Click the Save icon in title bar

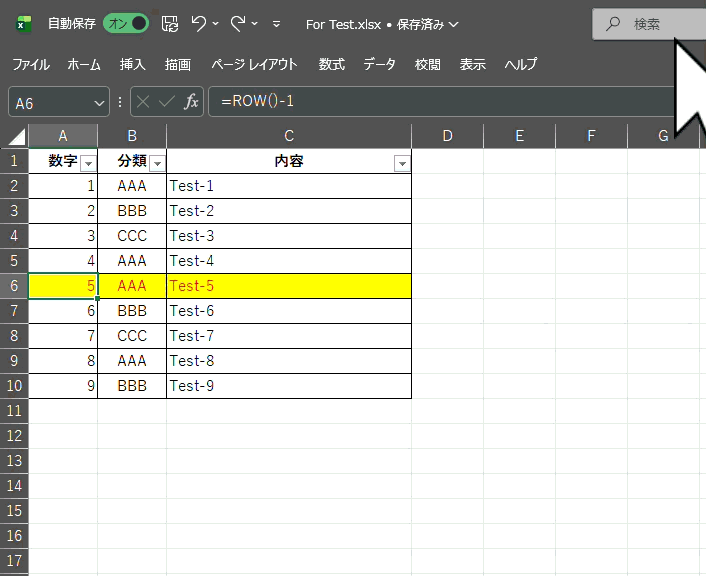[170, 24]
